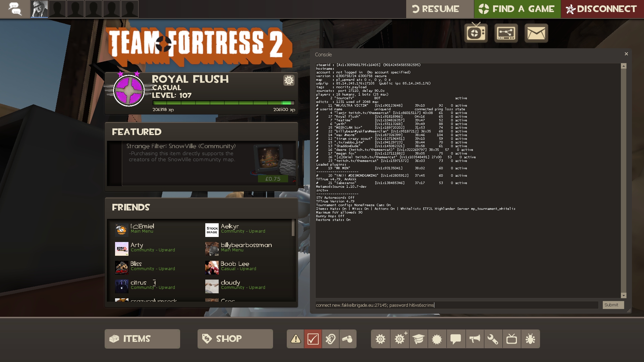Click console scrollbar up arrow
Image resolution: width=644 pixels, height=362 pixels.
click(x=624, y=66)
